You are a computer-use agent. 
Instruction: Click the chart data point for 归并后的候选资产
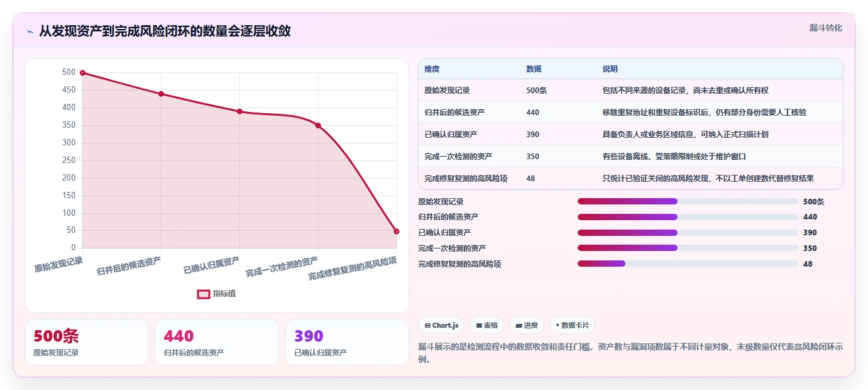click(162, 94)
